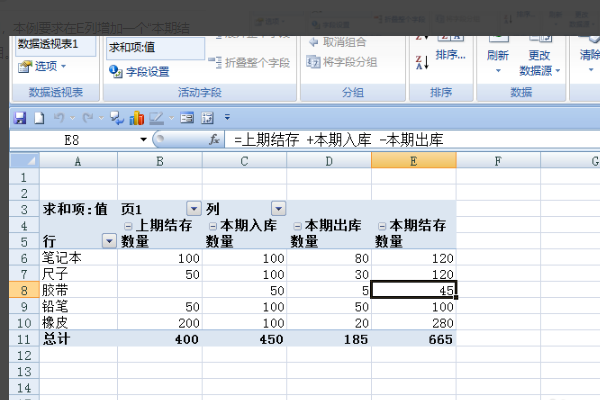
Task: Open the 页1 filter dropdown
Action: (x=193, y=209)
